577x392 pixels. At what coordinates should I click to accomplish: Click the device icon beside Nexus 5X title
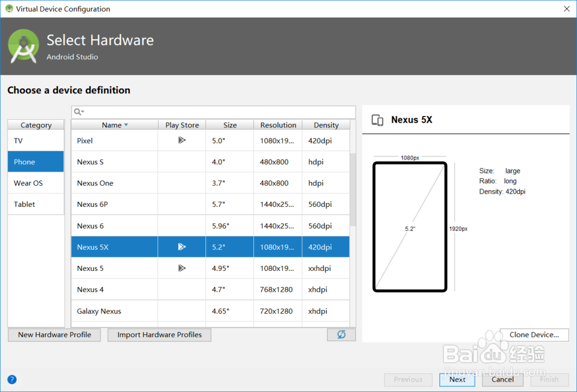[377, 120]
